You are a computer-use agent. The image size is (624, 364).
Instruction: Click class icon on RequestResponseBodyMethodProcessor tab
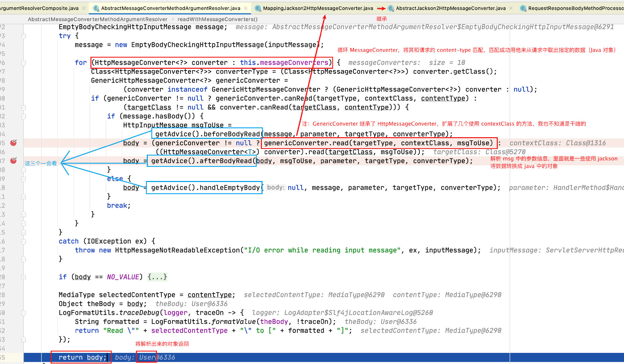(523, 8)
